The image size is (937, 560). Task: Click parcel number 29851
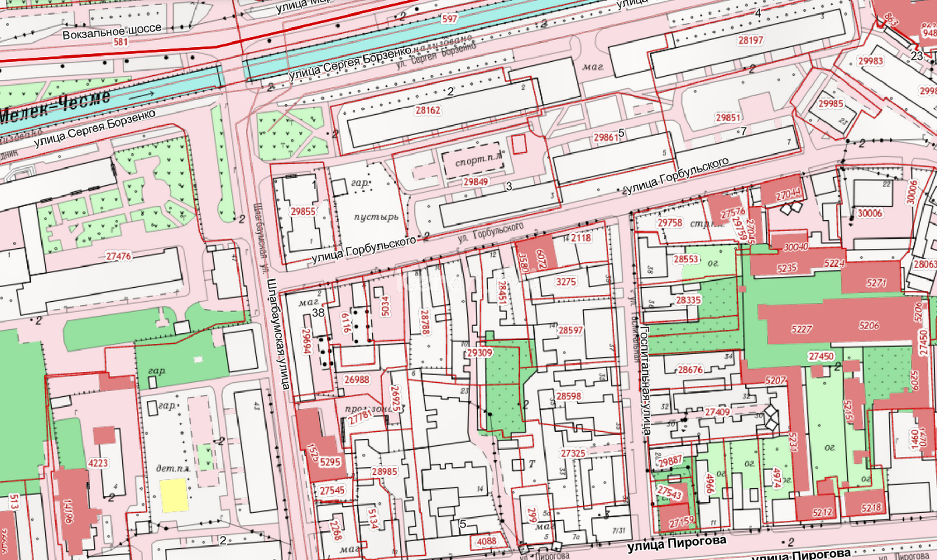pos(728,118)
